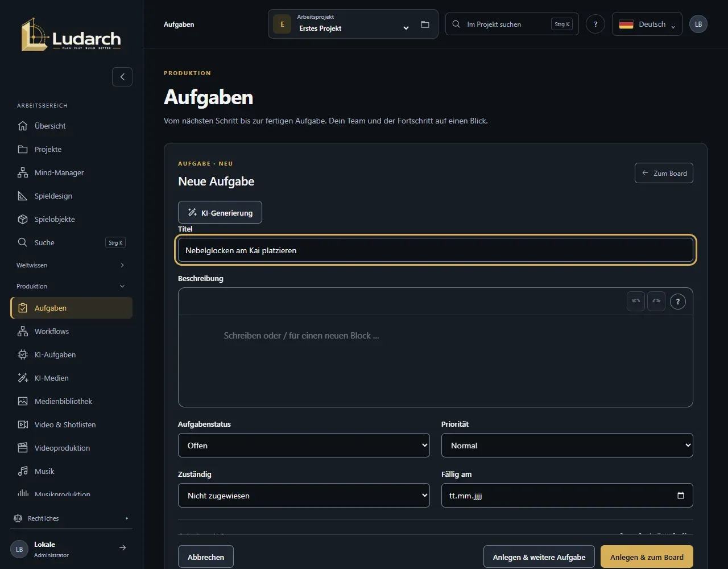Log out using the sidebar arrow icon

pos(122,548)
